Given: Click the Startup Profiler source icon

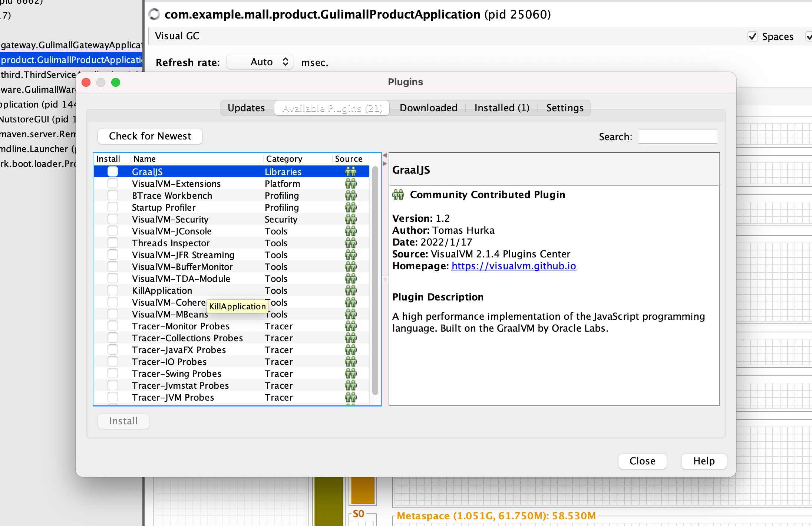Looking at the screenshot, I should [350, 207].
